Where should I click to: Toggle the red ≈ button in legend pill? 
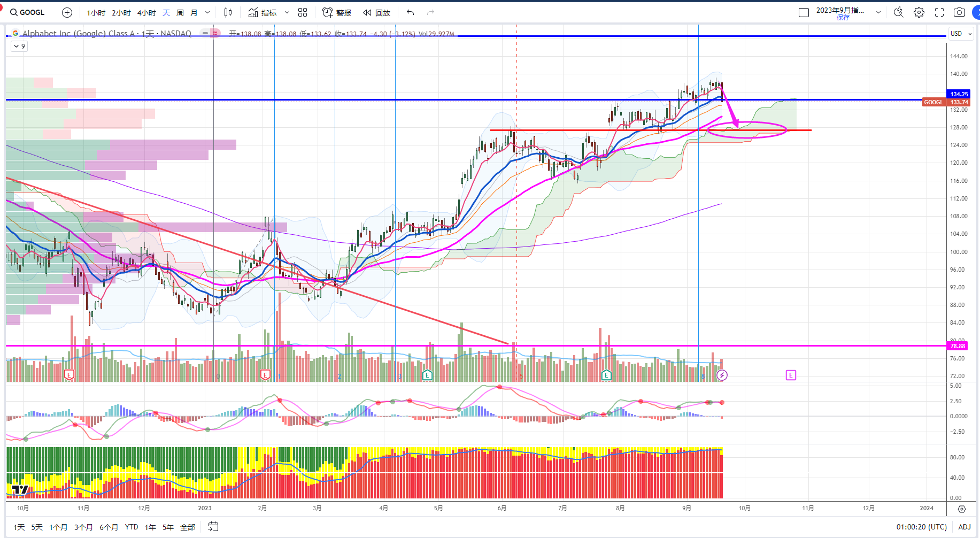pyautogui.click(x=215, y=33)
